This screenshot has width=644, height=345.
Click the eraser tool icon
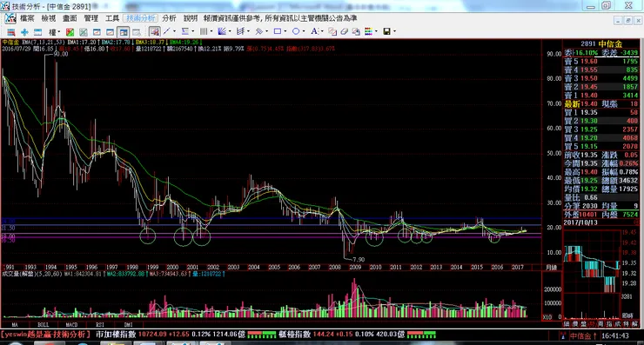point(344,31)
